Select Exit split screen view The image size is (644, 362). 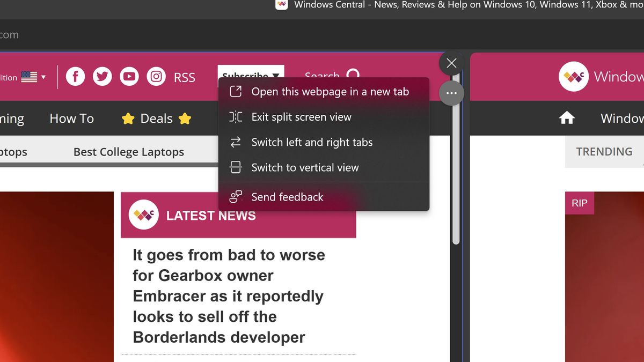[302, 117]
